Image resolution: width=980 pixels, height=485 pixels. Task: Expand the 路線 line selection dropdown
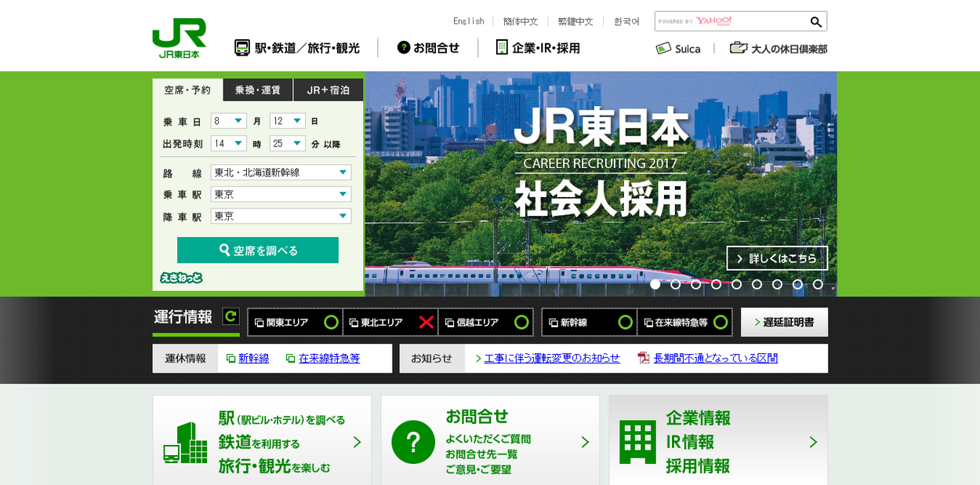coord(281,172)
